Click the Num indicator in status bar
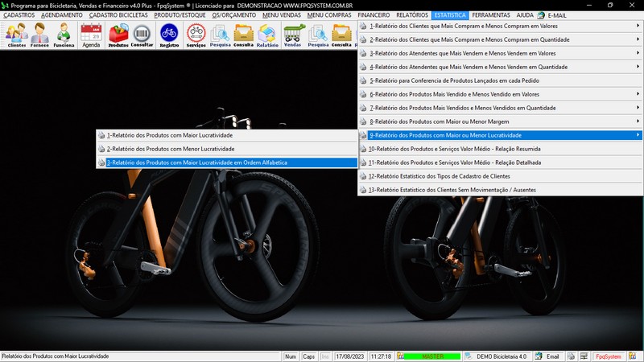The image size is (644, 362). (291, 356)
